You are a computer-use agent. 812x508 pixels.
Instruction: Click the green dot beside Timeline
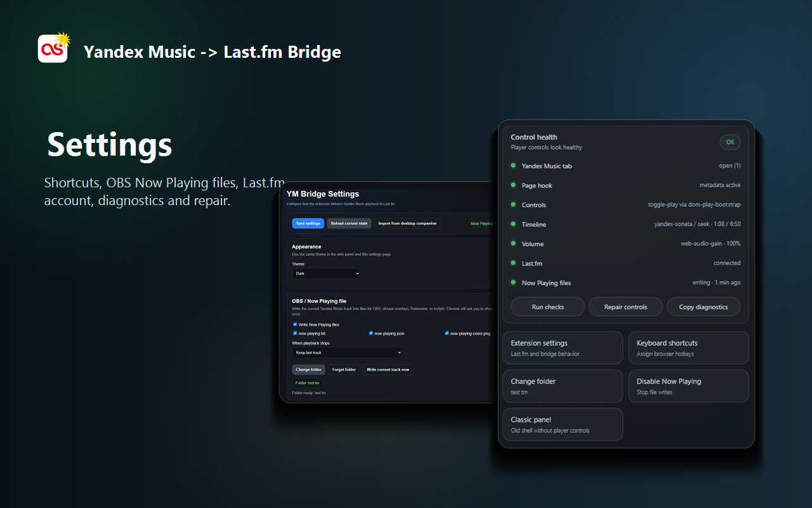click(x=513, y=224)
